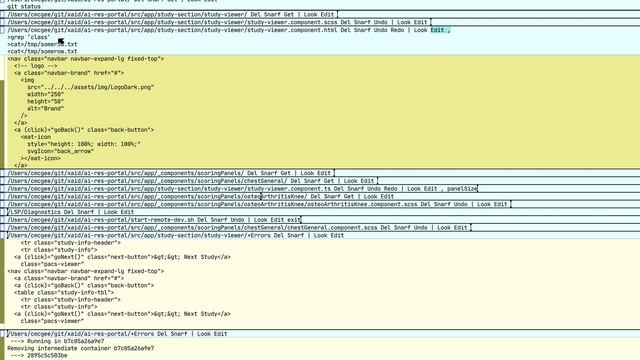The width and height of the screenshot is (640, 360).
Task: Click the study-info-tbl table line in +Errors
Action: pos(64,293)
